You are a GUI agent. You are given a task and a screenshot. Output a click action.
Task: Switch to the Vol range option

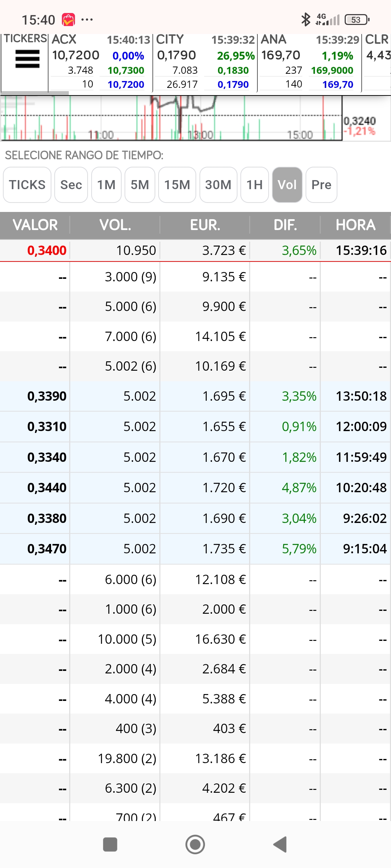(287, 185)
